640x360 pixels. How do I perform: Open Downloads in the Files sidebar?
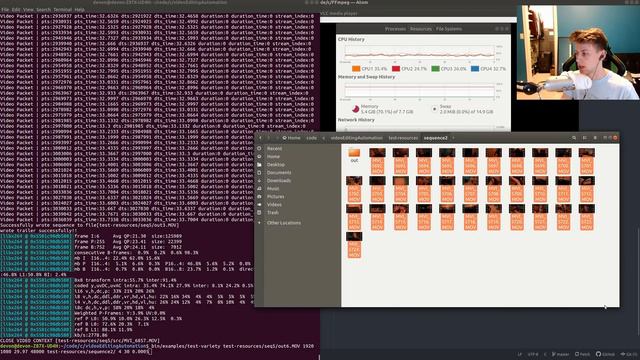tap(279, 180)
